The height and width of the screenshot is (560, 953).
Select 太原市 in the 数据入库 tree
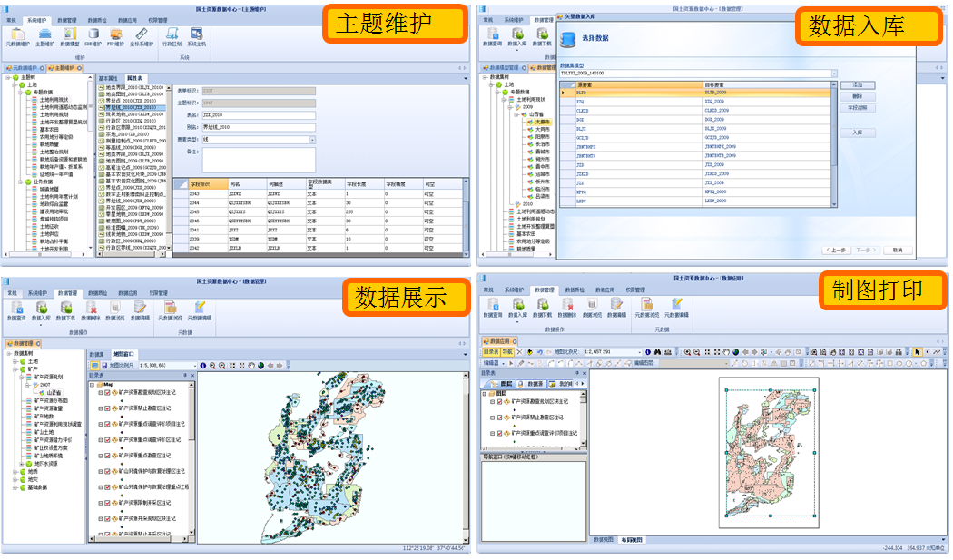tap(543, 123)
